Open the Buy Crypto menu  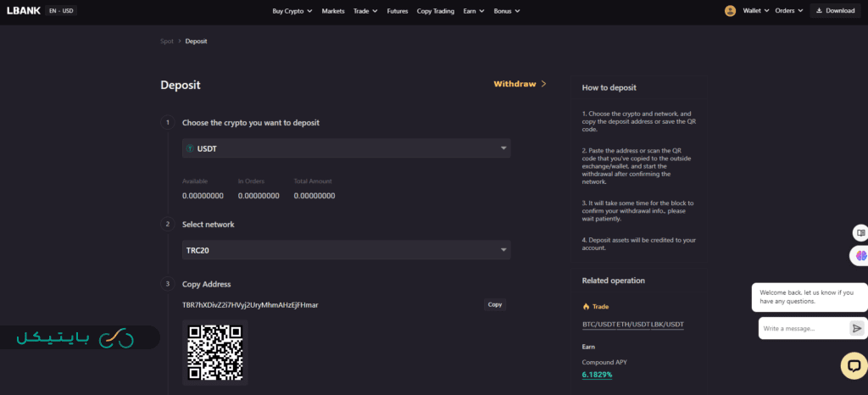292,11
